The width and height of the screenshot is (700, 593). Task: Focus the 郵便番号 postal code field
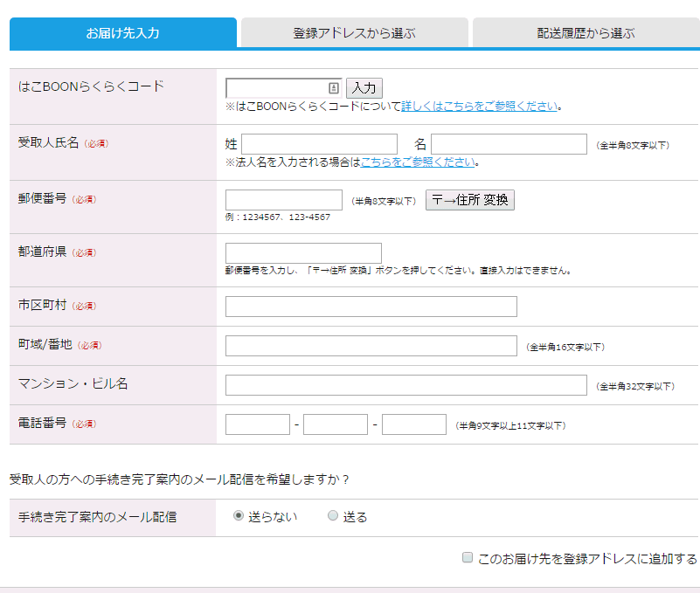(x=283, y=200)
